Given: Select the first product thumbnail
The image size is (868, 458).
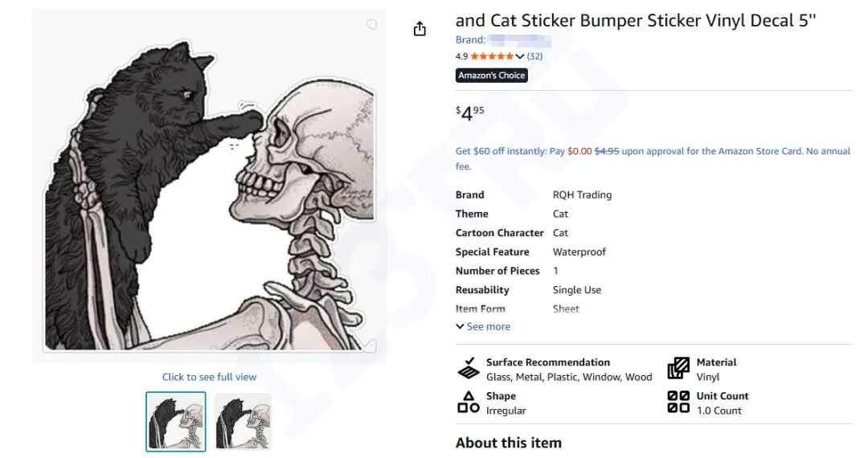Looking at the screenshot, I should pyautogui.click(x=176, y=421).
